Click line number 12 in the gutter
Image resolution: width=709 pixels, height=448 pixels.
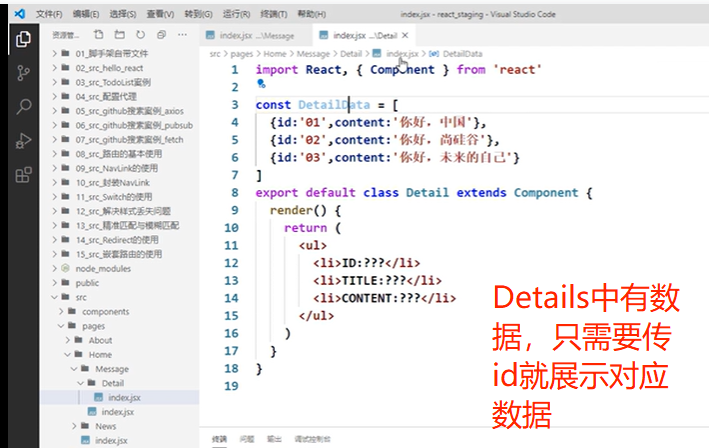tap(231, 263)
